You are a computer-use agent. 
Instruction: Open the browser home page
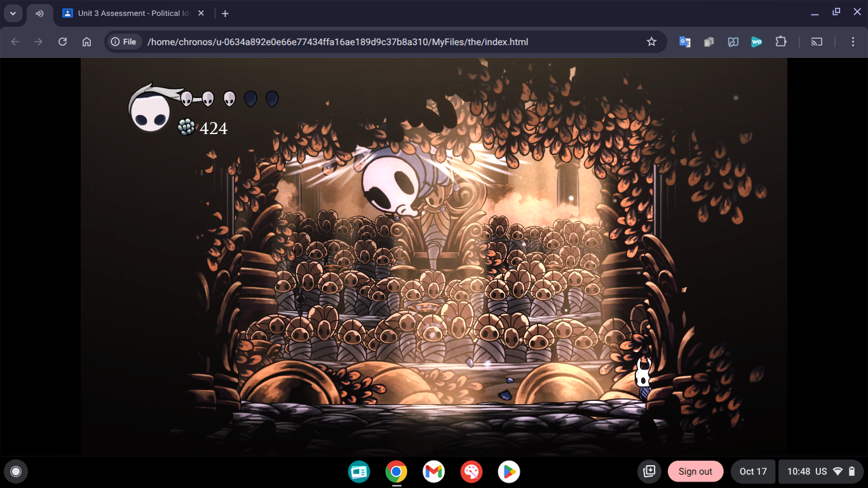coord(86,42)
